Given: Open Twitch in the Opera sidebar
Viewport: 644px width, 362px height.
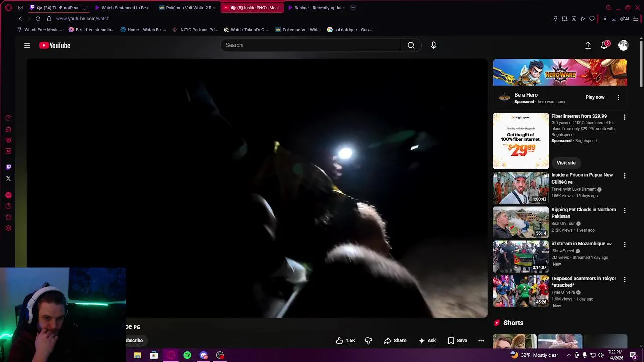Looking at the screenshot, I should (x=8, y=167).
